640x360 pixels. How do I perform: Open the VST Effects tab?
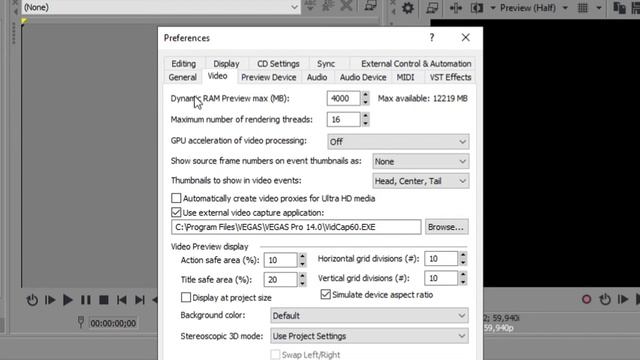click(450, 77)
